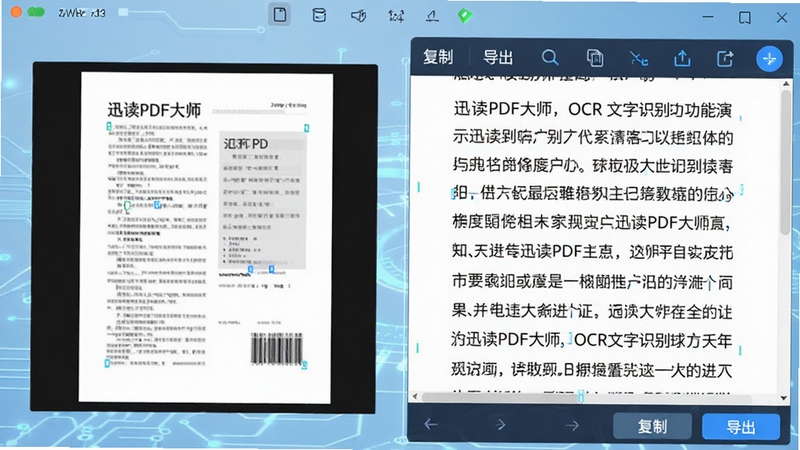Click the last right arrow in bottom bar
The width and height of the screenshot is (800, 450).
coord(572,425)
